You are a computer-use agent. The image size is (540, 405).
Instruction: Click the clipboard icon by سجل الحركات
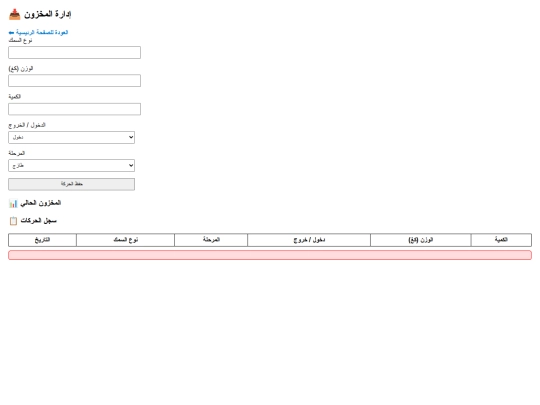(13, 221)
